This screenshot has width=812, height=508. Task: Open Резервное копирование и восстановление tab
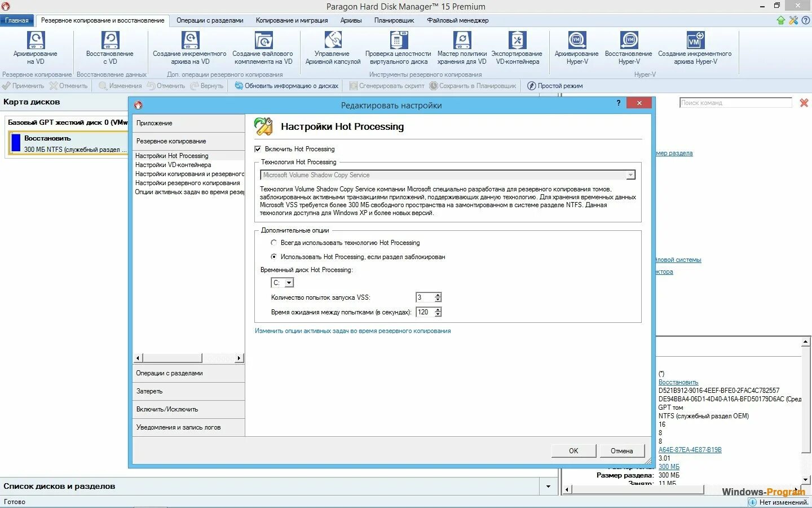pyautogui.click(x=103, y=20)
